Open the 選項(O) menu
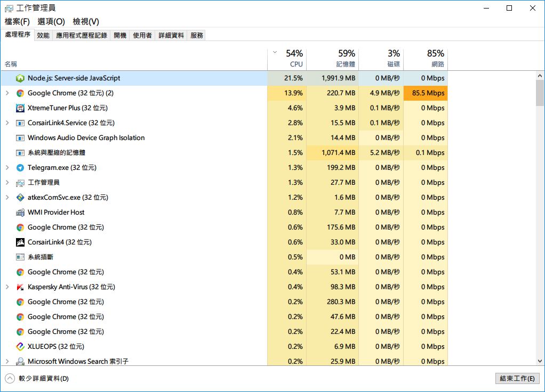 [x=51, y=21]
